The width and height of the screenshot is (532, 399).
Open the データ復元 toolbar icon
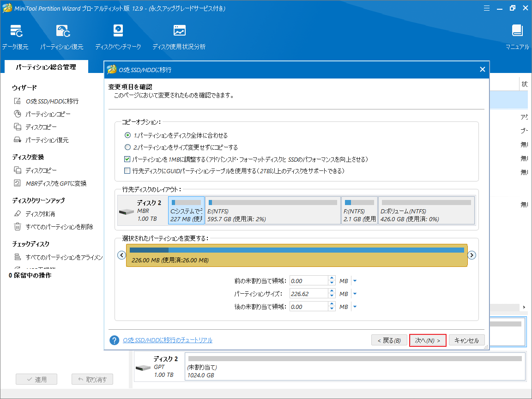(x=16, y=31)
